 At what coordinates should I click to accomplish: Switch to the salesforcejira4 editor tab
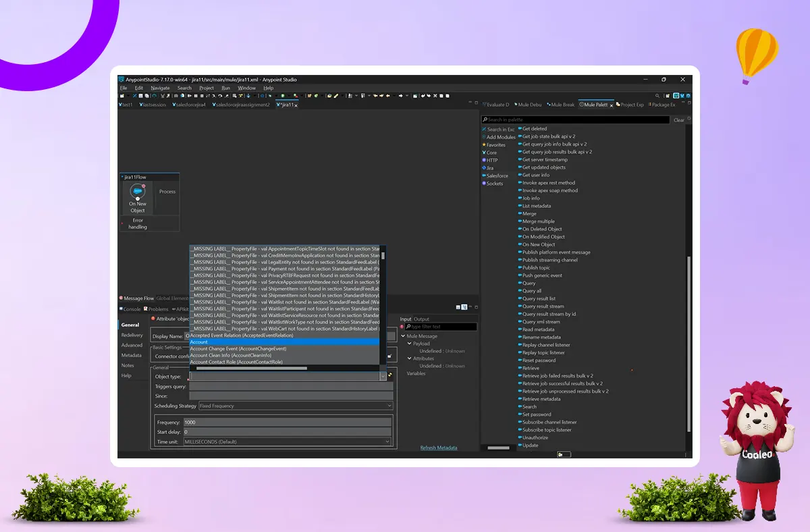tap(188, 105)
